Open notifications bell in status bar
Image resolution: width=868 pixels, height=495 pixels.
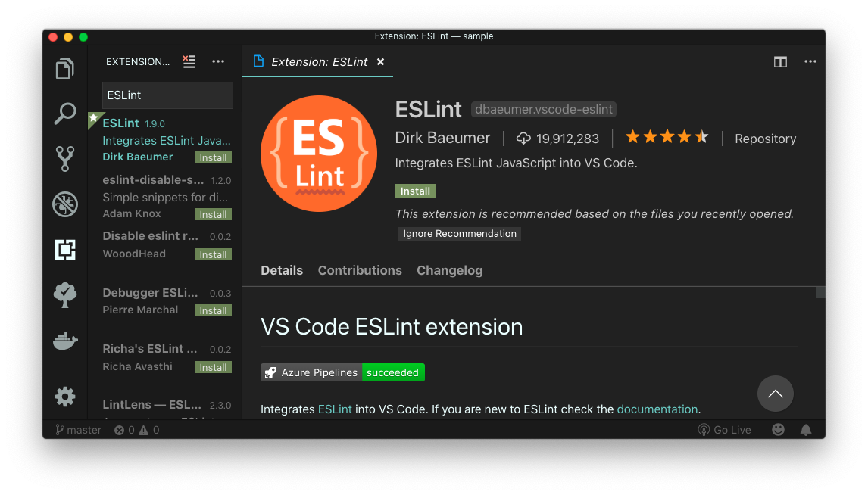point(806,430)
